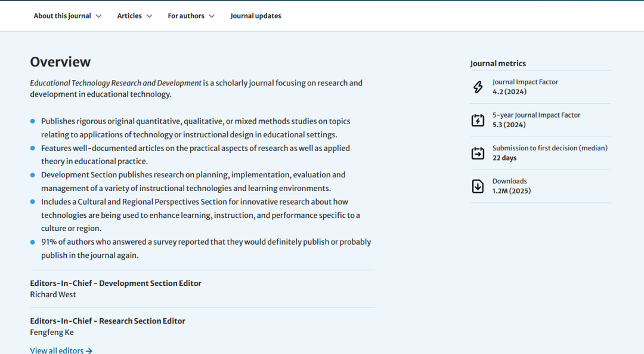
Task: Click the Submission to first decision icon
Action: (478, 153)
